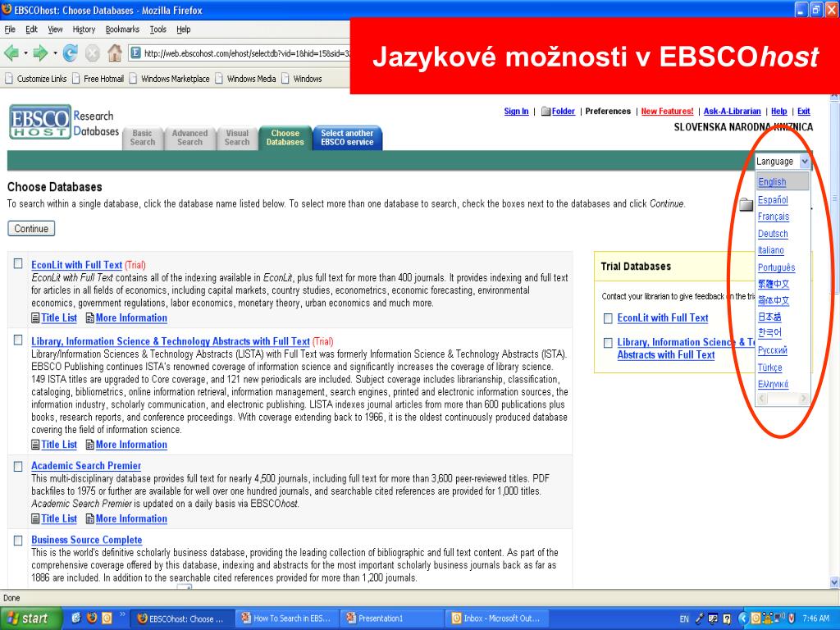Click the page scrollbar down arrow
840x630 pixels.
click(834, 583)
